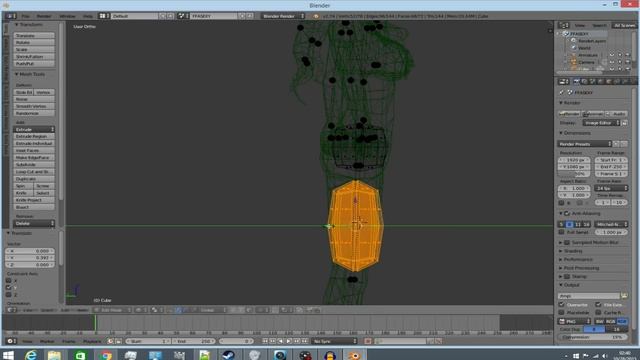Click the Knife Project button
Image resolution: width=640 pixels, height=360 pixels.
(34, 200)
